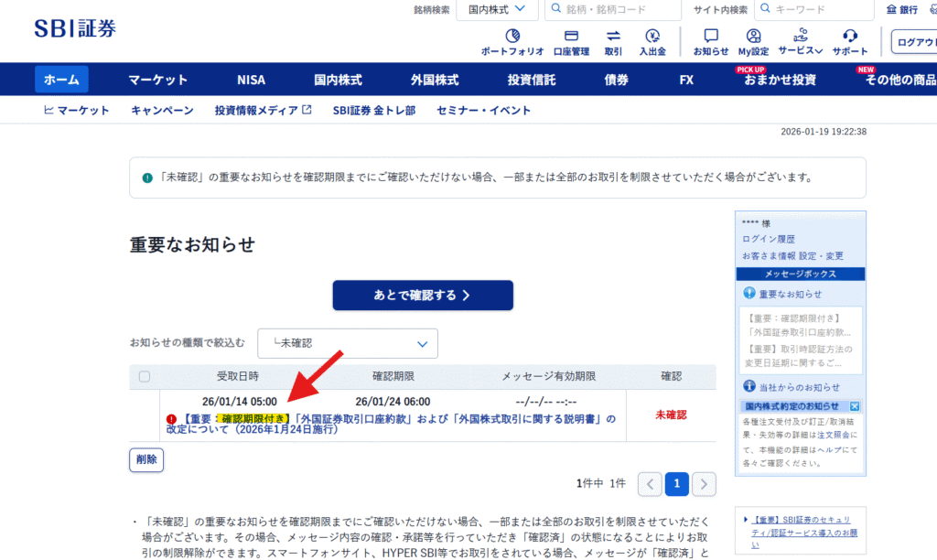This screenshot has height=560, width=937.
Task: Open the 未確認 notice filter dropdown
Action: point(348,343)
